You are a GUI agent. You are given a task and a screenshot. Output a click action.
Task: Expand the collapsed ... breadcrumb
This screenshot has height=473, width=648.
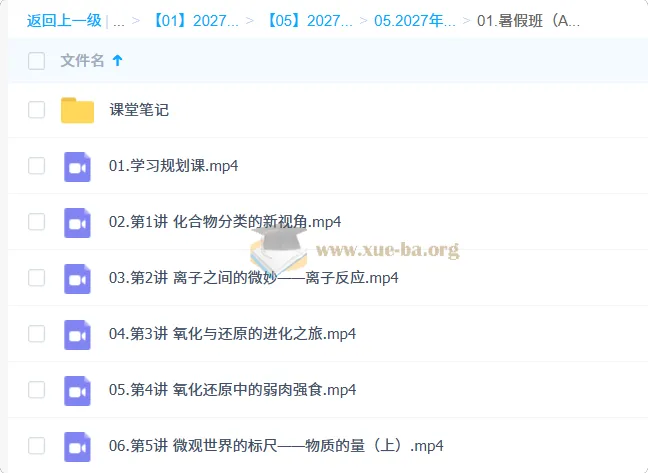[119, 21]
